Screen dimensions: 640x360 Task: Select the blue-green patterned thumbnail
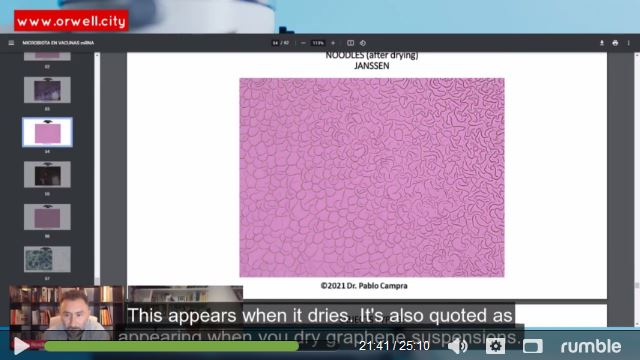[x=47, y=259]
